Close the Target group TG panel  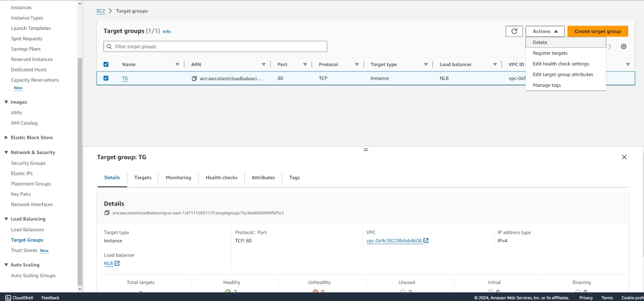point(624,157)
